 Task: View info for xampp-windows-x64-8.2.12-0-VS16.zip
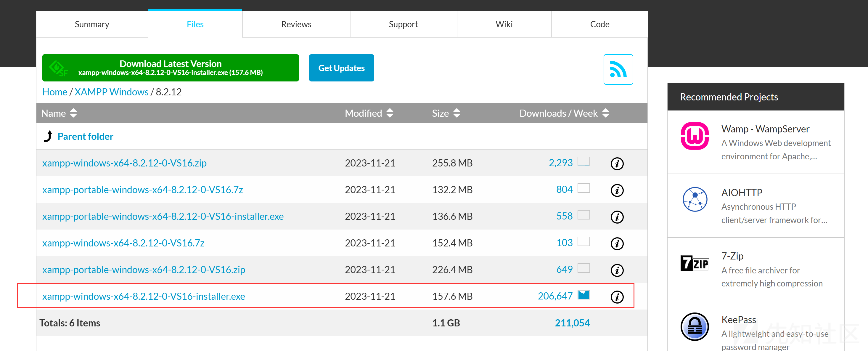[x=617, y=164]
